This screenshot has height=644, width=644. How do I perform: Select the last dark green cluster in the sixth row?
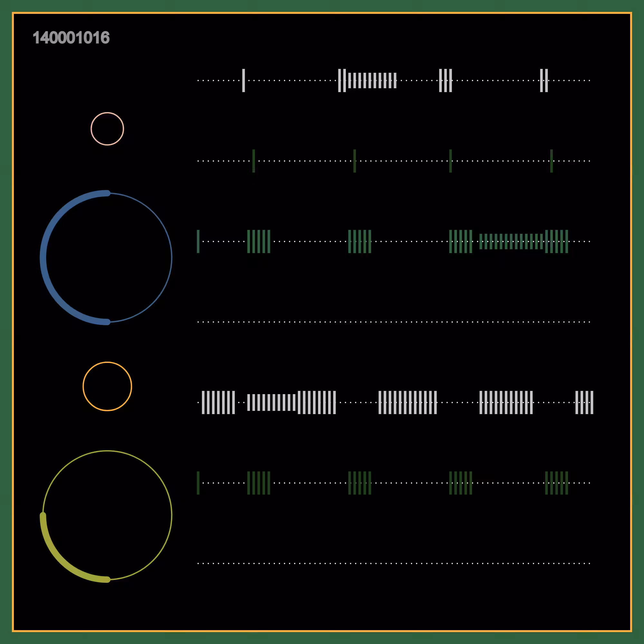click(x=557, y=483)
